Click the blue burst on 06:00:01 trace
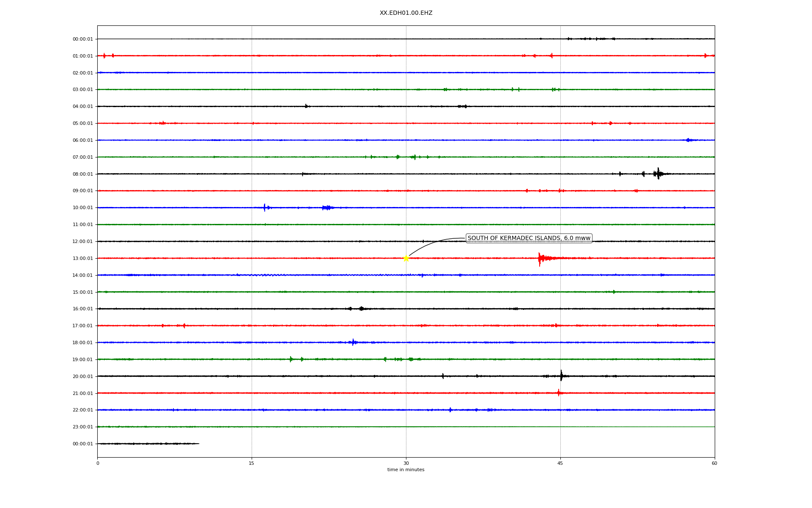This screenshot has height=508, width=812. tap(688, 140)
